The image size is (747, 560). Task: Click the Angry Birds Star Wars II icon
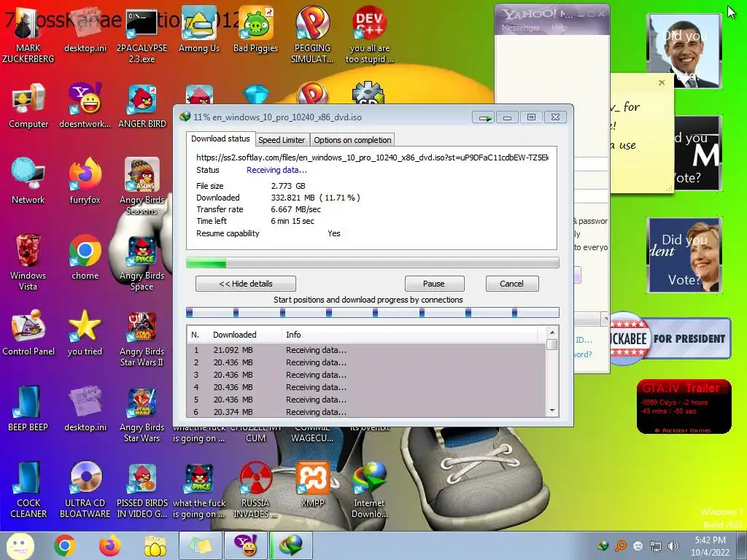coord(142,338)
